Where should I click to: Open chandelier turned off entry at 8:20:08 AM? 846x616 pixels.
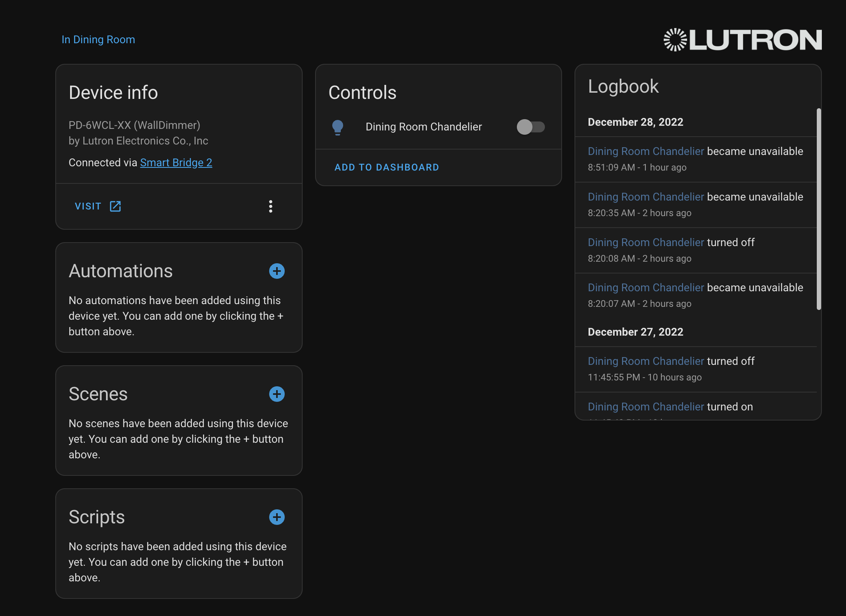pyautogui.click(x=646, y=243)
